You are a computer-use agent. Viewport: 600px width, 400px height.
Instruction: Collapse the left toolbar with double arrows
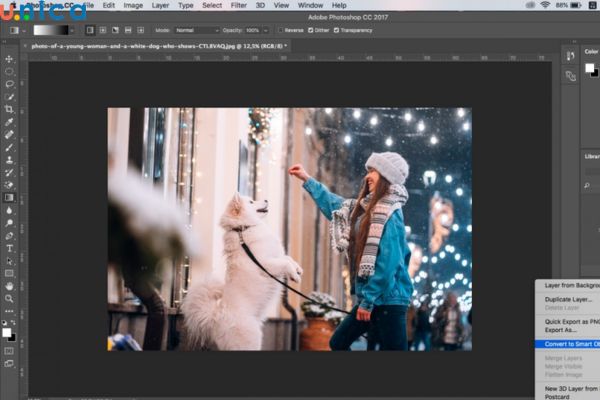point(5,41)
